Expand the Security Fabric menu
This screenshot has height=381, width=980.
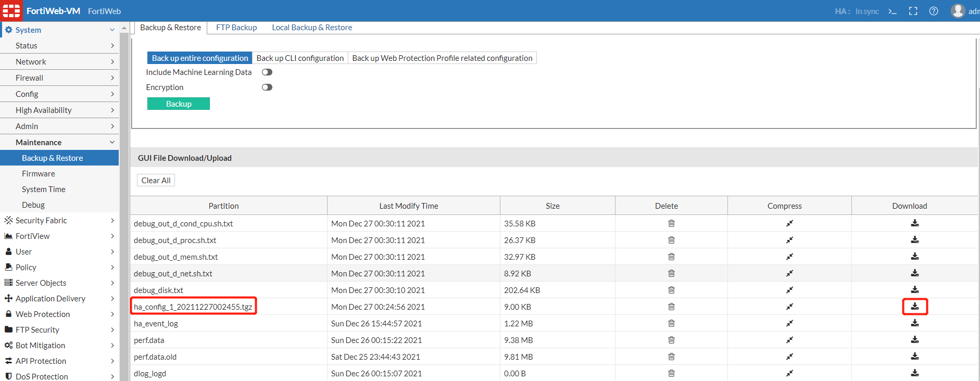[59, 221]
